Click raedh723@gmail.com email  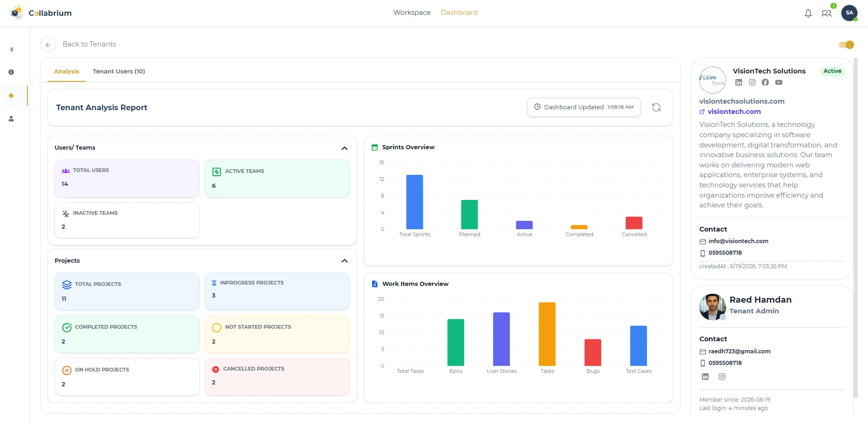coord(739,351)
